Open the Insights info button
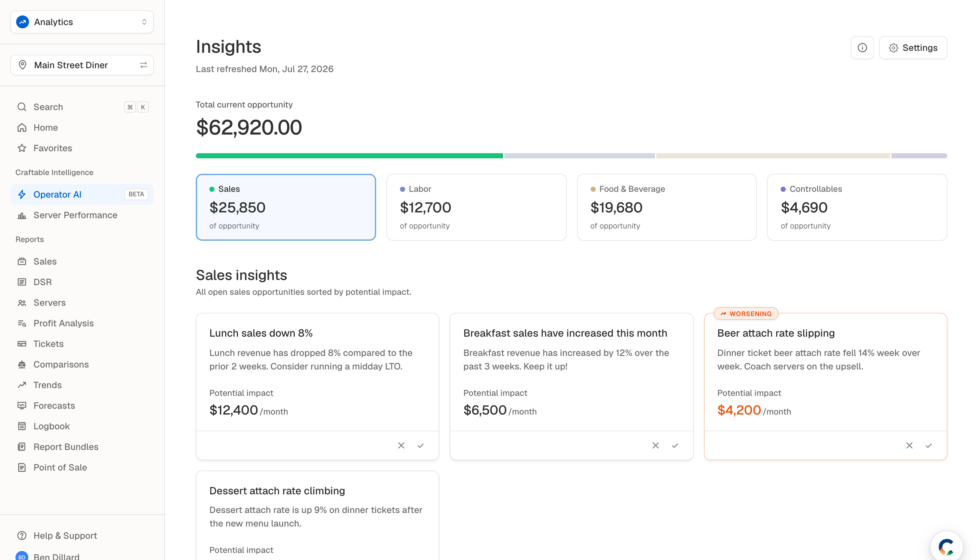The image size is (979, 560). point(862,48)
